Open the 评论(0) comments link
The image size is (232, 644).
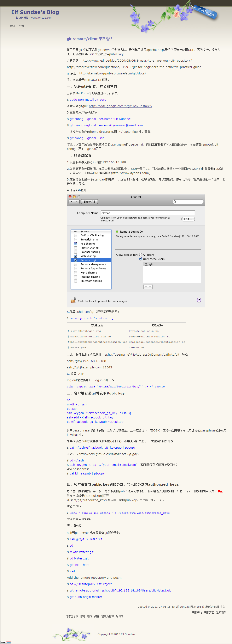[209, 607]
